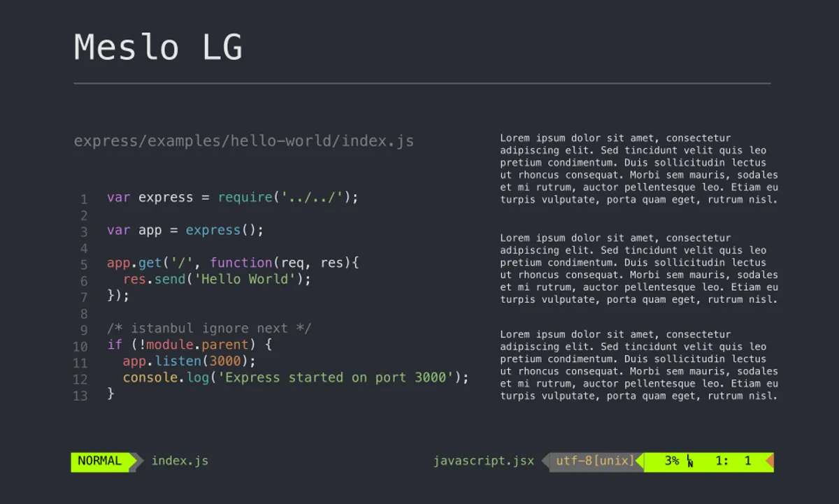Click the 'Hello World' string literal

245,280
